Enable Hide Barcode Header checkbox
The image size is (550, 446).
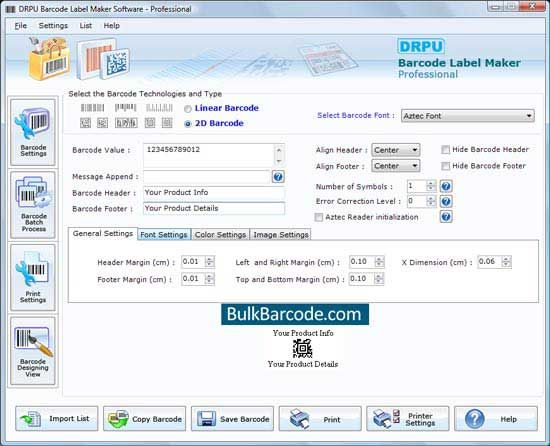[445, 150]
